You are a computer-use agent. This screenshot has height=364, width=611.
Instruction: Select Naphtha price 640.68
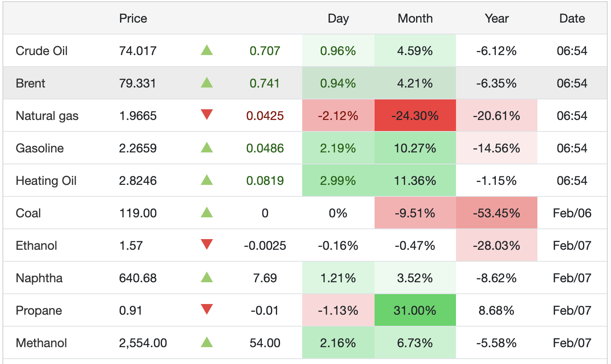(138, 278)
